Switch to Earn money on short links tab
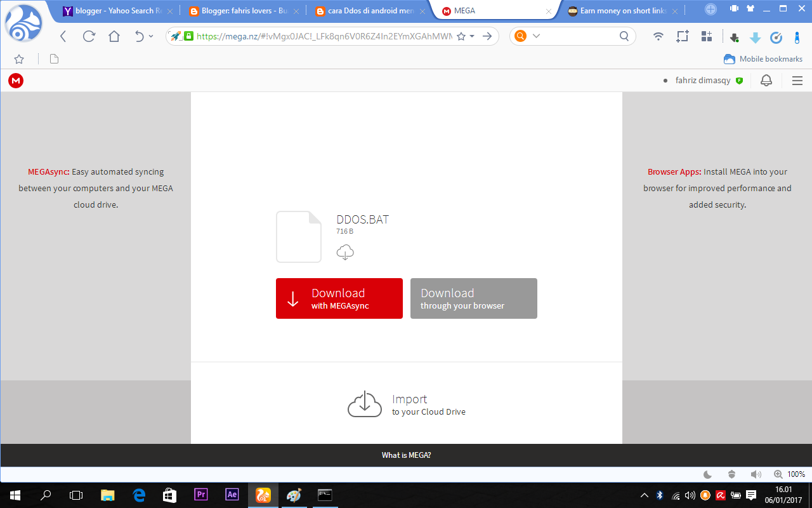This screenshot has height=508, width=812. pos(619,11)
